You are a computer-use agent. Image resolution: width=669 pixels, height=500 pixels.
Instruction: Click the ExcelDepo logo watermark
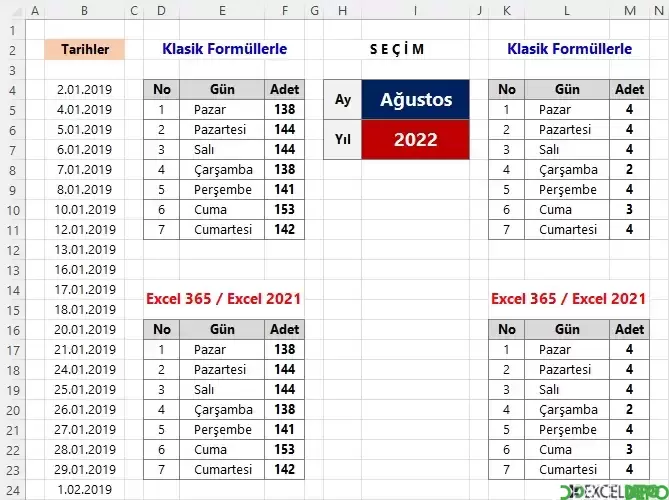coord(614,491)
